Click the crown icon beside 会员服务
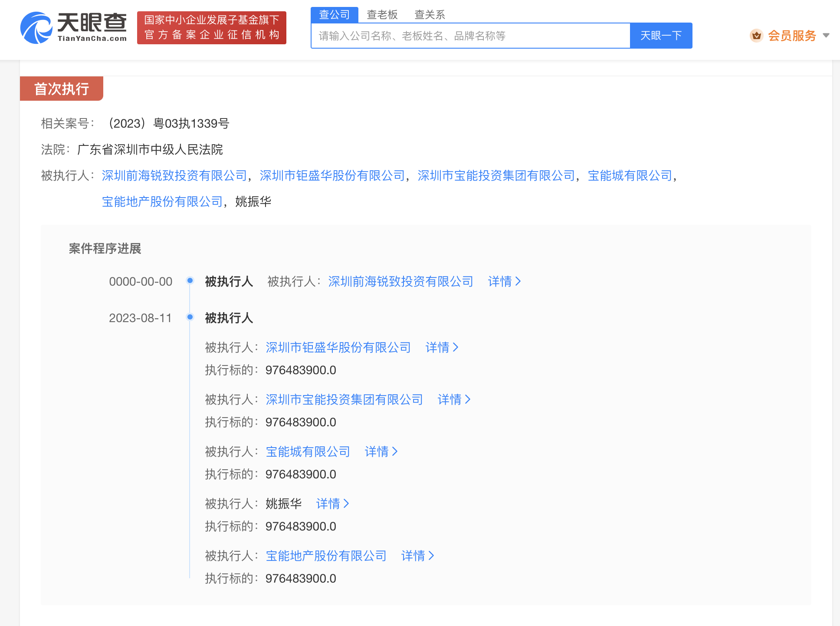This screenshot has width=840, height=626. (757, 36)
